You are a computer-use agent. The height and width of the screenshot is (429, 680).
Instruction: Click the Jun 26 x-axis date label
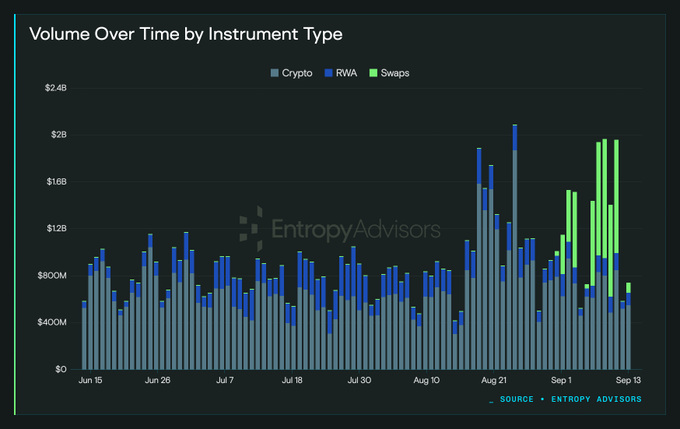click(x=157, y=380)
